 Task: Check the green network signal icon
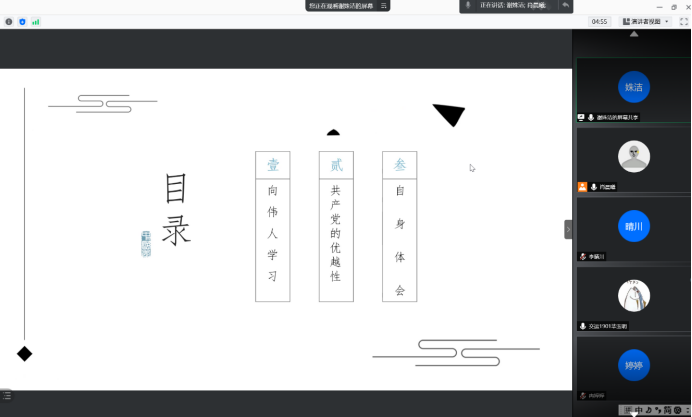(36, 21)
